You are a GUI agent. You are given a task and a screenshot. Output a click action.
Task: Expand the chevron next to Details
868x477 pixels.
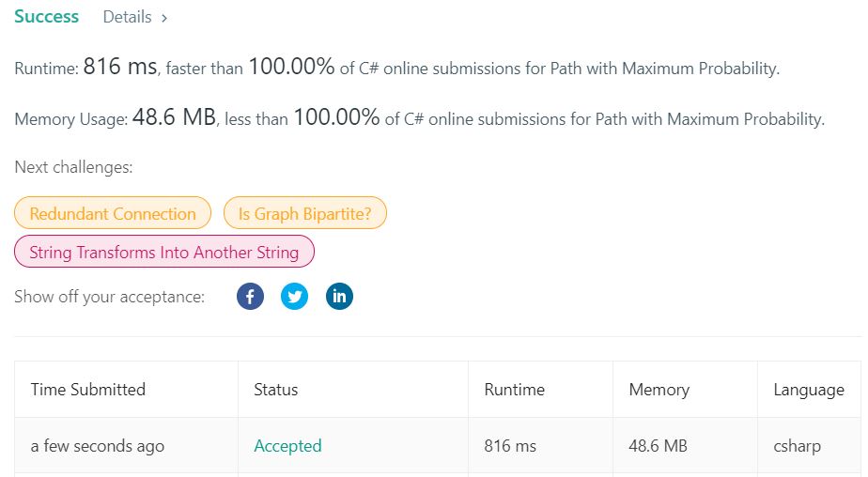coord(163,18)
